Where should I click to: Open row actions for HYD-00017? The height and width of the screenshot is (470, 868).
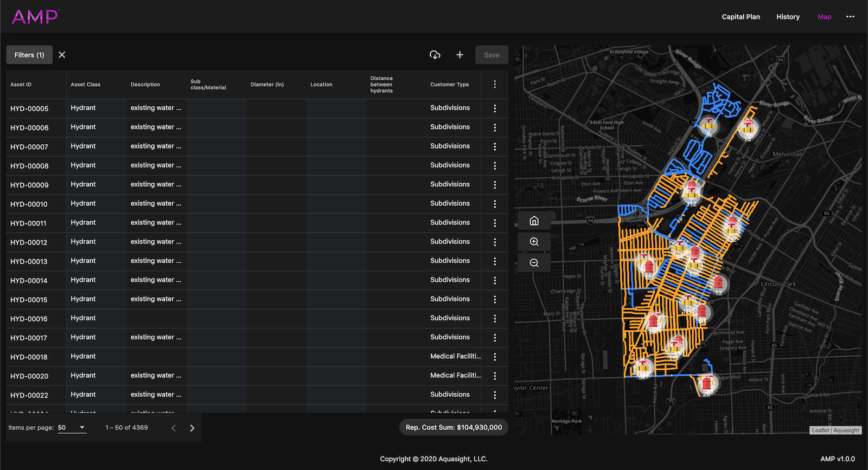[x=495, y=338]
